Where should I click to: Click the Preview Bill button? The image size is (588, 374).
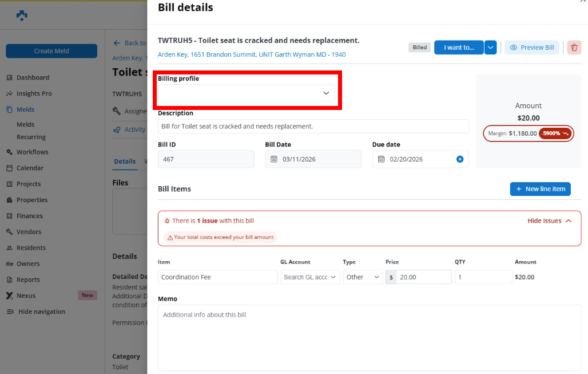[532, 48]
